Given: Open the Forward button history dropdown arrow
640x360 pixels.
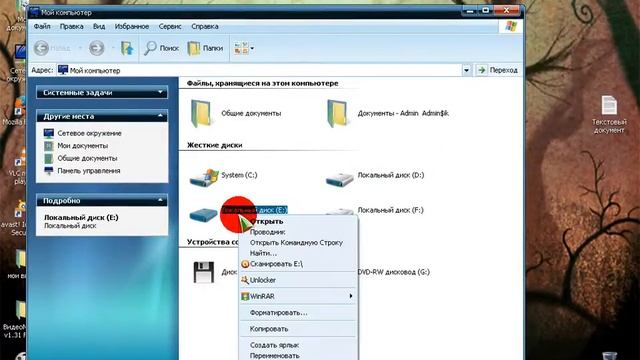Looking at the screenshot, I should pos(113,48).
